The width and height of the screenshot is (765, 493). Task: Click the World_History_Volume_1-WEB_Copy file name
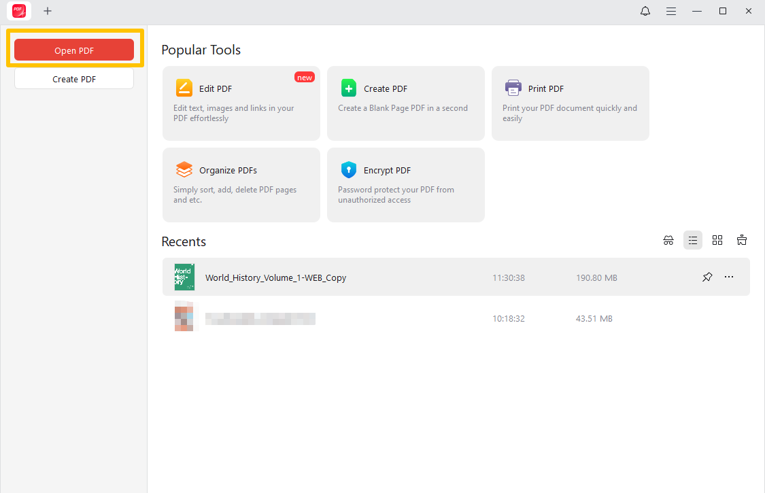tap(276, 278)
